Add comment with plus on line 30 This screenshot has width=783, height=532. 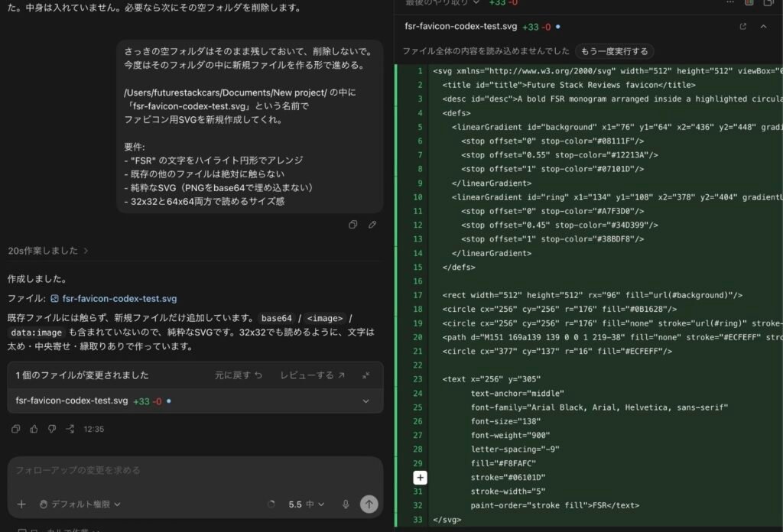pos(420,478)
